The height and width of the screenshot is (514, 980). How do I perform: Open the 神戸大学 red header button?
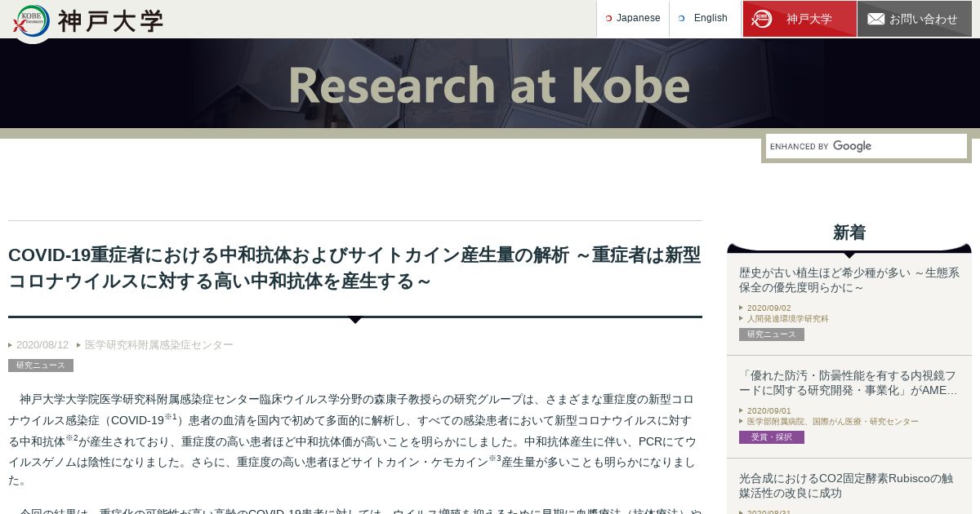800,19
